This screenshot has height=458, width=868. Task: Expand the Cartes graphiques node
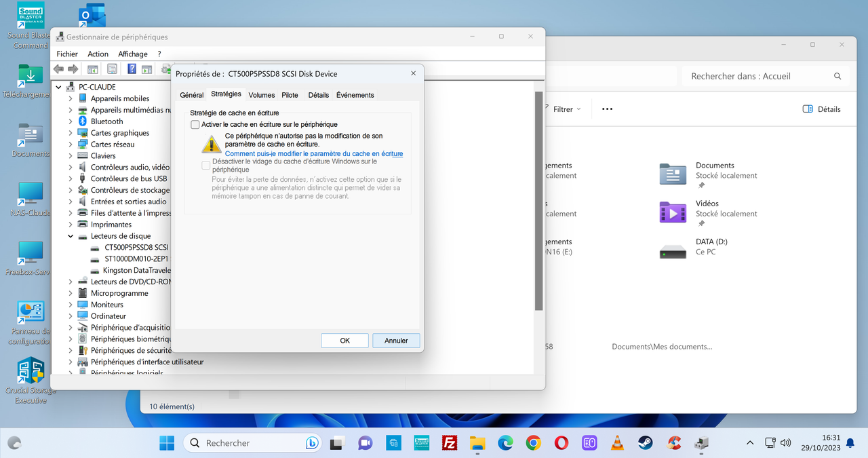71,133
